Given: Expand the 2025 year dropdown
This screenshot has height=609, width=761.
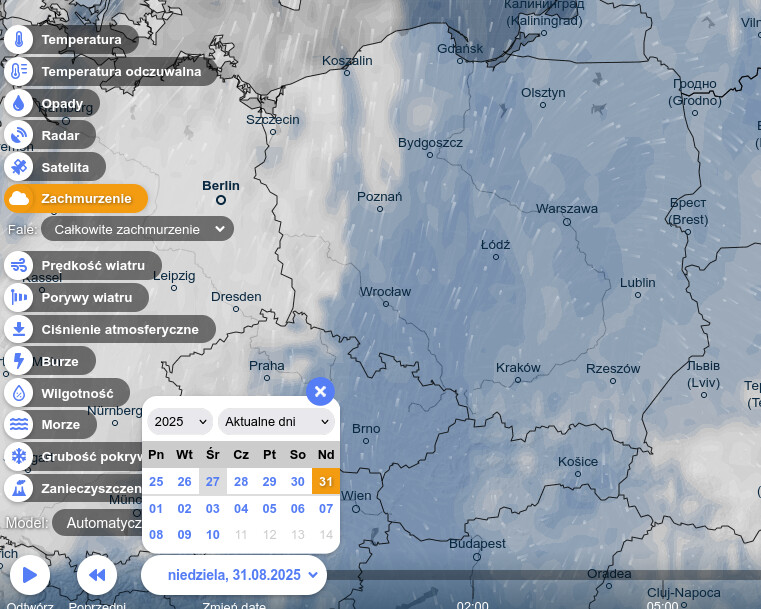Looking at the screenshot, I should [180, 422].
